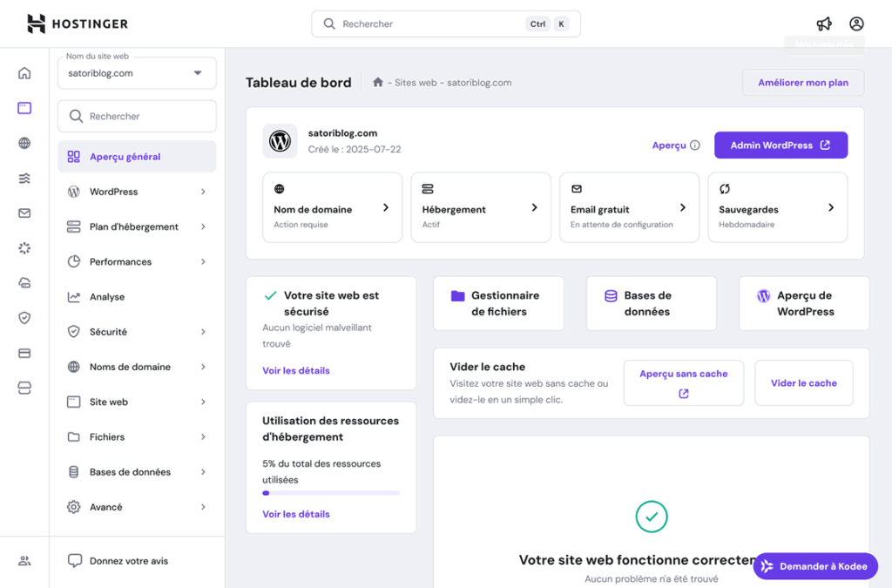Open the Analyse menu item

tap(137, 297)
